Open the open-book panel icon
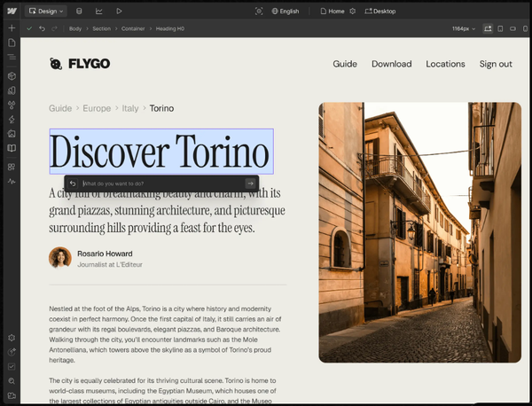 tap(12, 148)
